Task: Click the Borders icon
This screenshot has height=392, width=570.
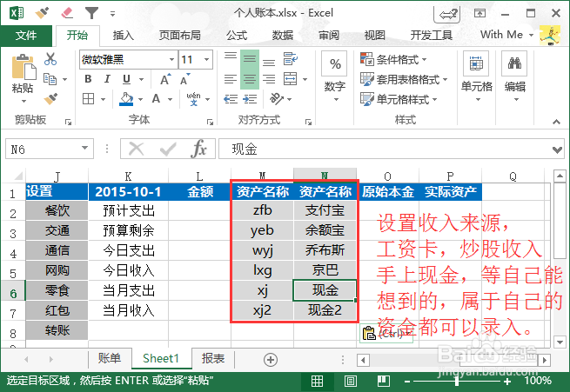Action: pos(89,98)
